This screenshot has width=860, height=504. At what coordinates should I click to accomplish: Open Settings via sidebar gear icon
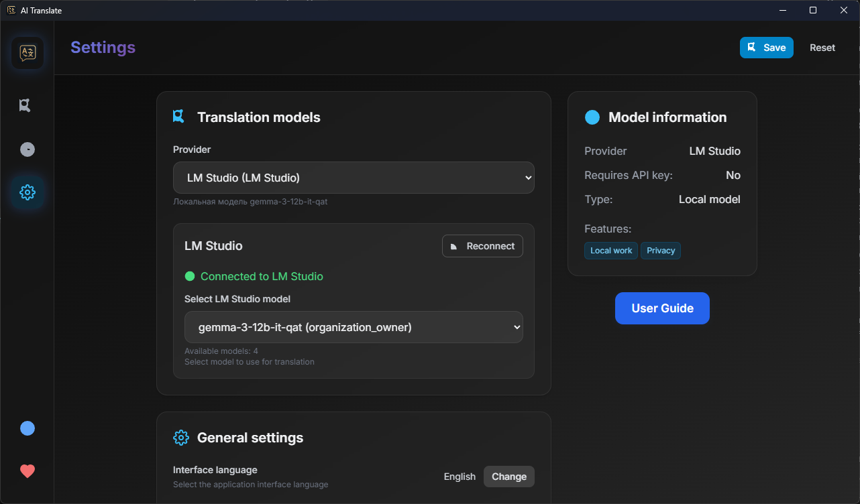click(x=28, y=192)
